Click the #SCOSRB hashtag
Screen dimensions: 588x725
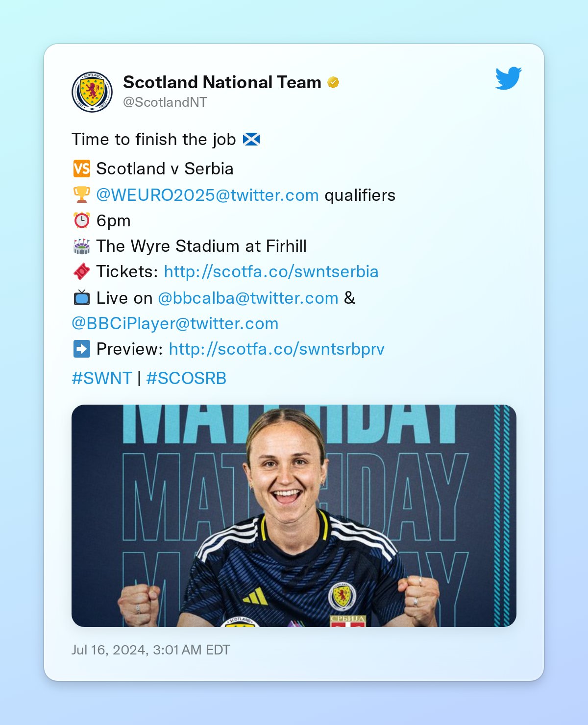pyautogui.click(x=186, y=378)
